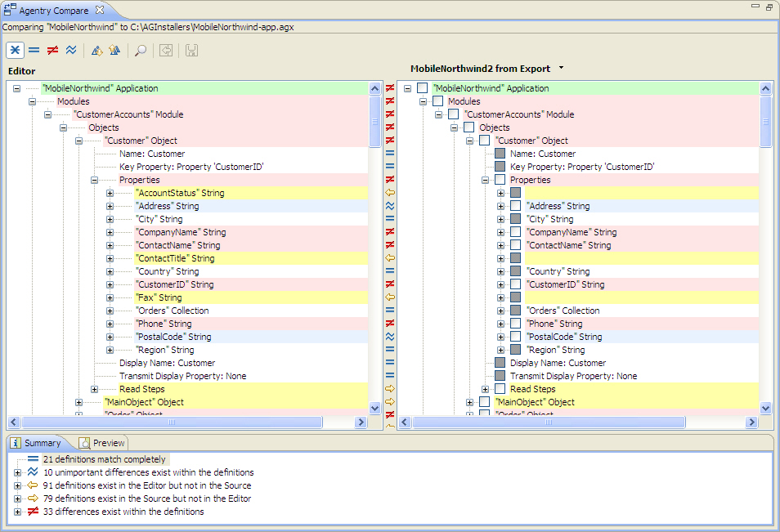780x532 pixels.
Task: Click the not-equal icon in CompanyName row
Action: click(x=390, y=232)
